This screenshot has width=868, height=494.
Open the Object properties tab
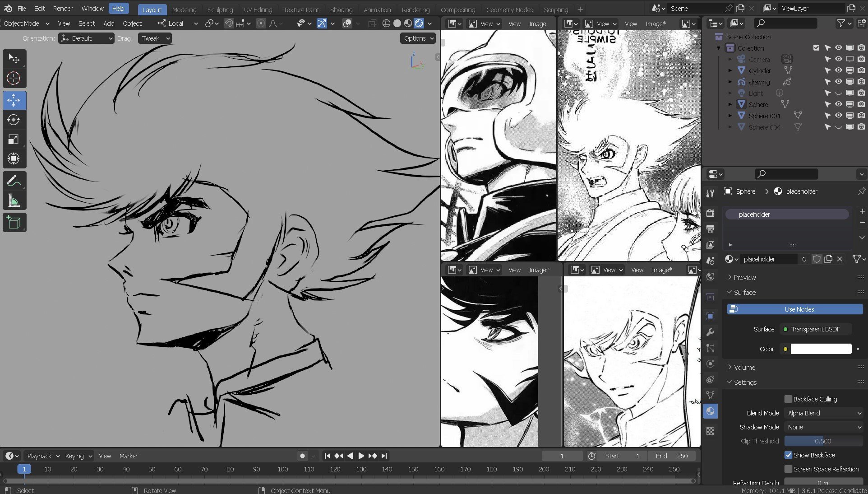coord(711,316)
